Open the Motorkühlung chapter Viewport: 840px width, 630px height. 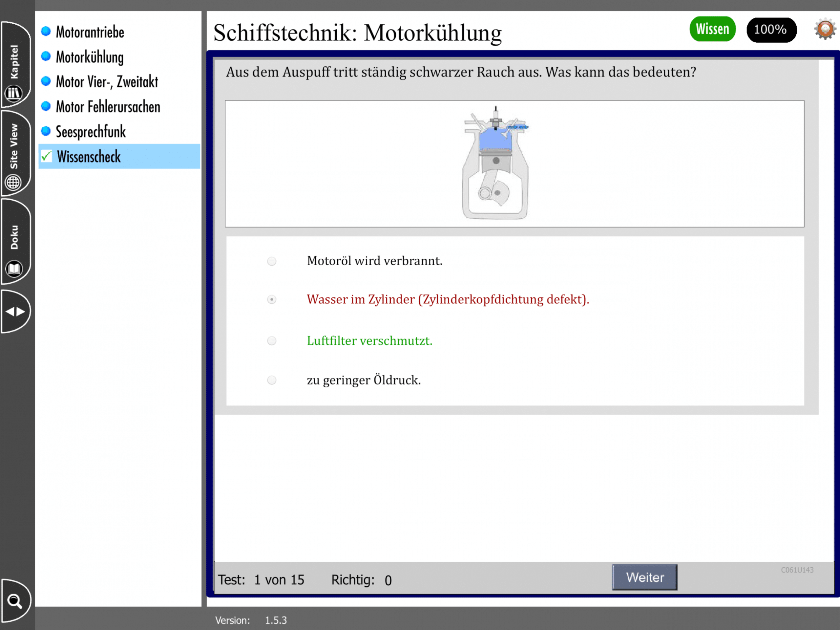[x=90, y=57]
